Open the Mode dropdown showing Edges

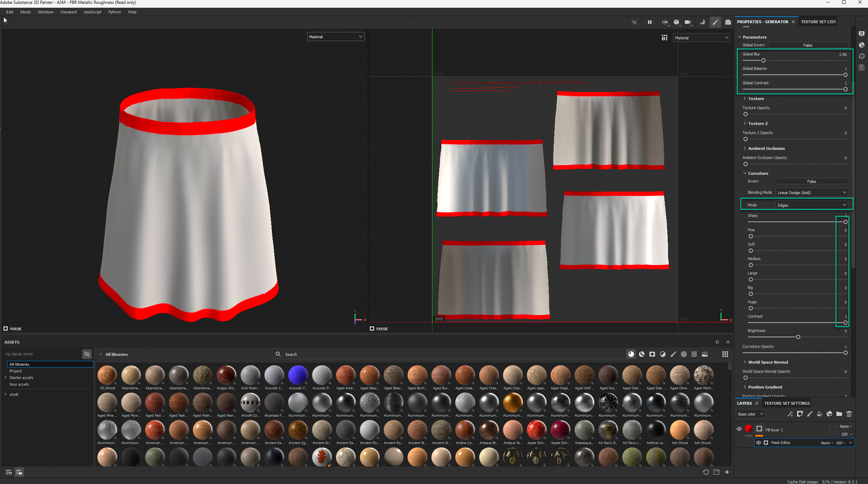coord(812,205)
